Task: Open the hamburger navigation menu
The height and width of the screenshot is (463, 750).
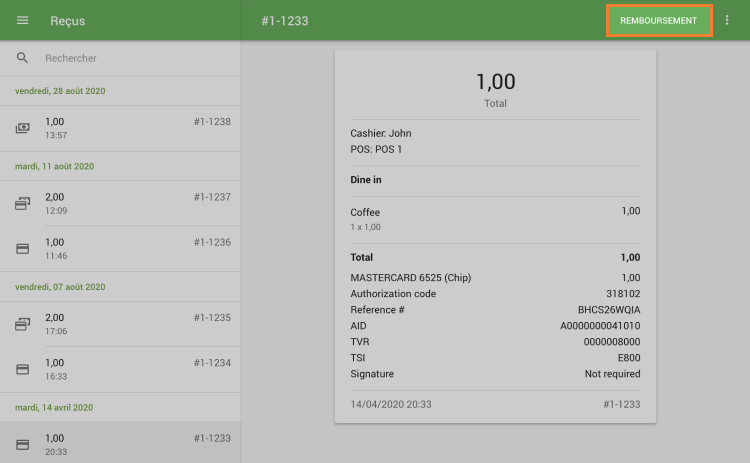Action: tap(23, 21)
